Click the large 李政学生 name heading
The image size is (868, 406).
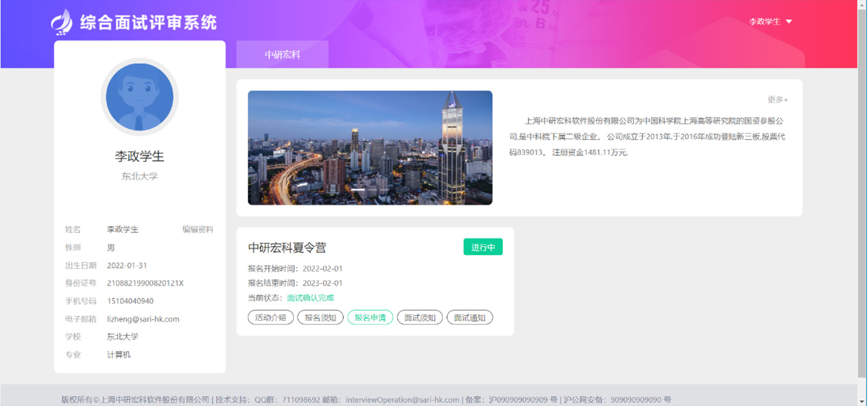point(139,156)
